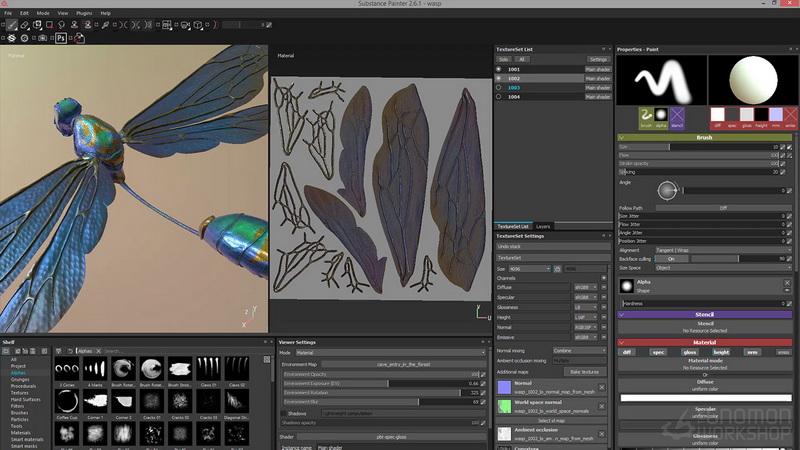Click the Substance Source S icon

(x=11, y=38)
